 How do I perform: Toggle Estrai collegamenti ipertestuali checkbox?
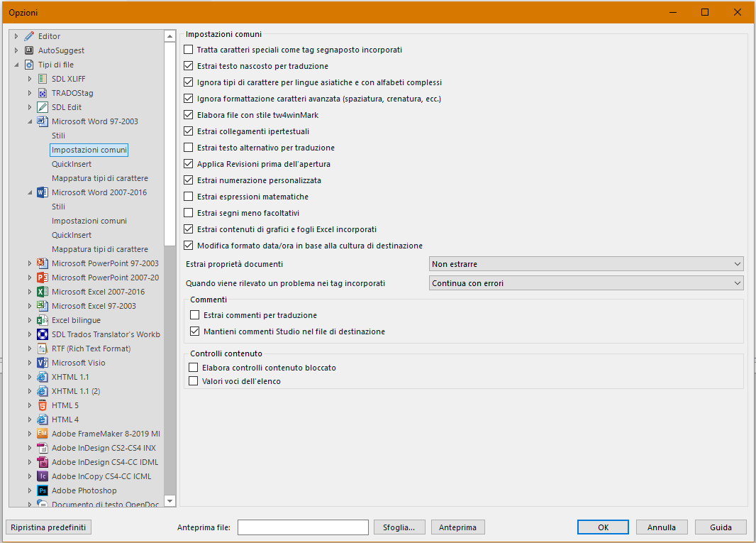(189, 131)
